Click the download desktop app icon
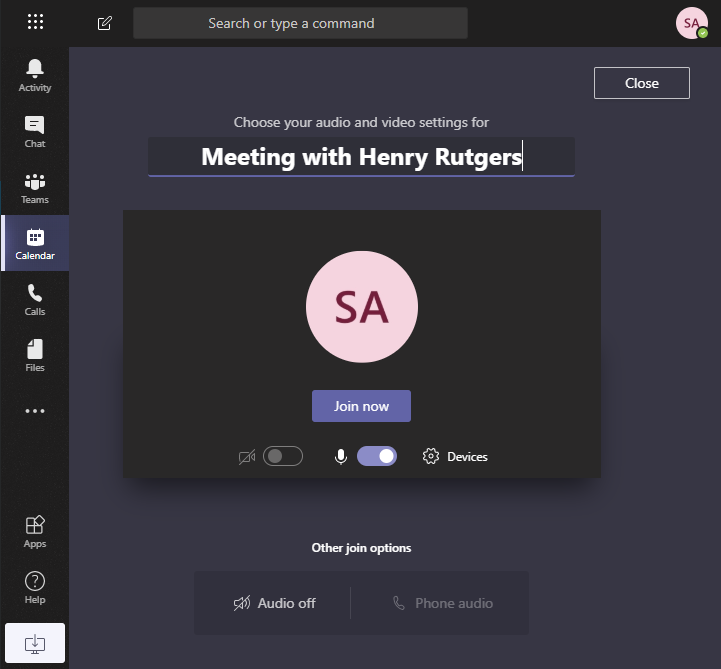Screen dimensions: 721x669 click(x=35, y=642)
